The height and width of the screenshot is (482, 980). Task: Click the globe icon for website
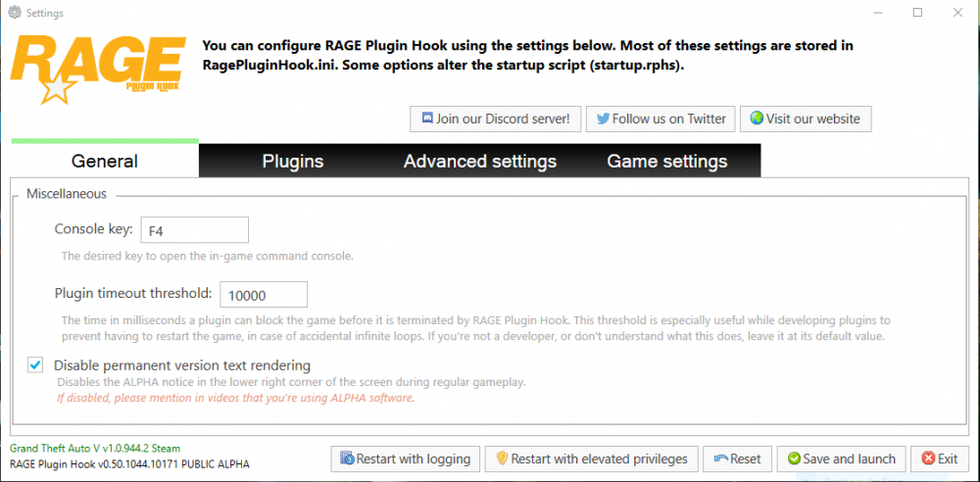click(x=757, y=119)
